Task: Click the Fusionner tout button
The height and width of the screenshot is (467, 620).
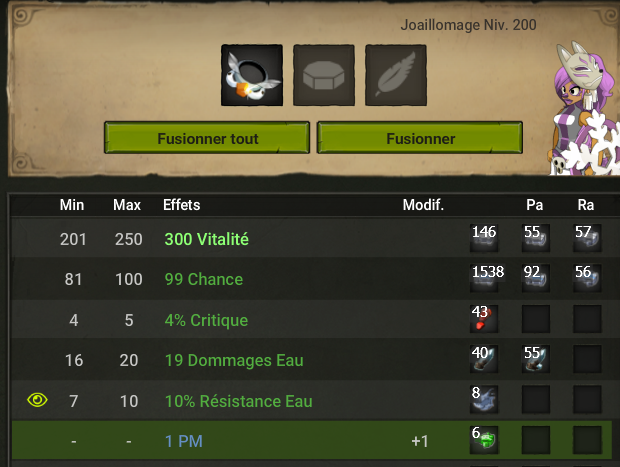Action: click(x=207, y=138)
